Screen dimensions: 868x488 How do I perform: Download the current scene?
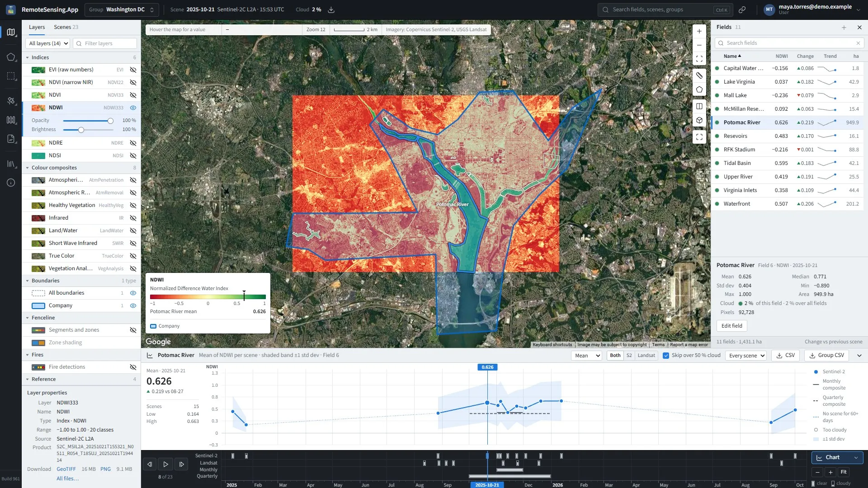pyautogui.click(x=331, y=9)
